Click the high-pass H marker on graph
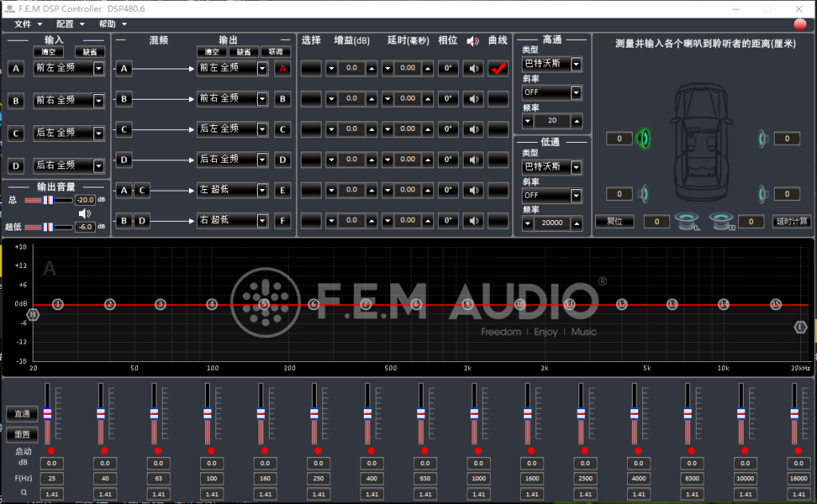 click(x=33, y=314)
